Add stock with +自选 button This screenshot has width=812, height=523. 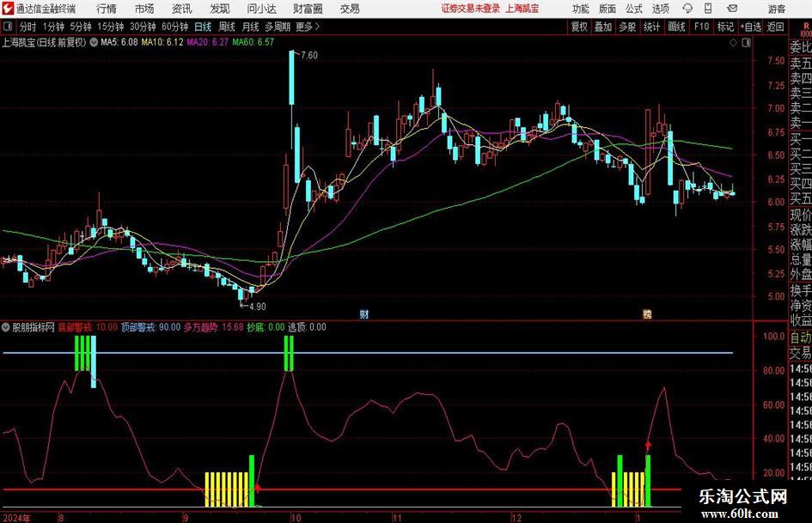tap(750, 27)
